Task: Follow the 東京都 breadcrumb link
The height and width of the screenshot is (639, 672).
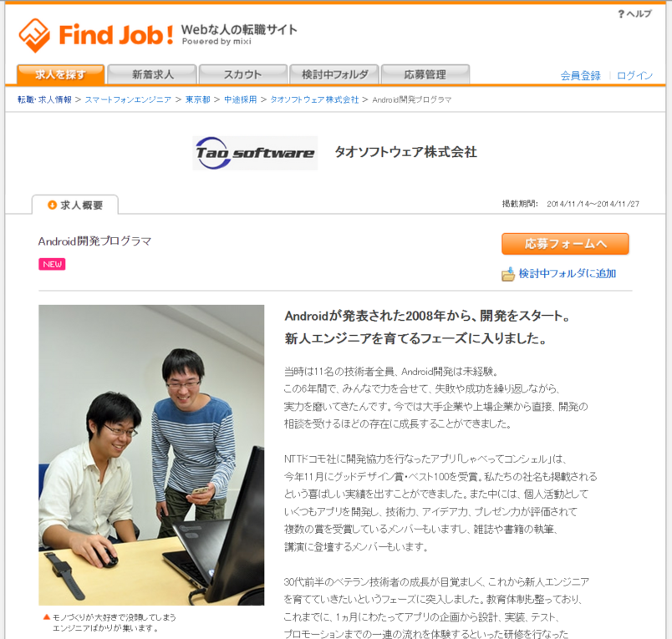Action: 197,99
